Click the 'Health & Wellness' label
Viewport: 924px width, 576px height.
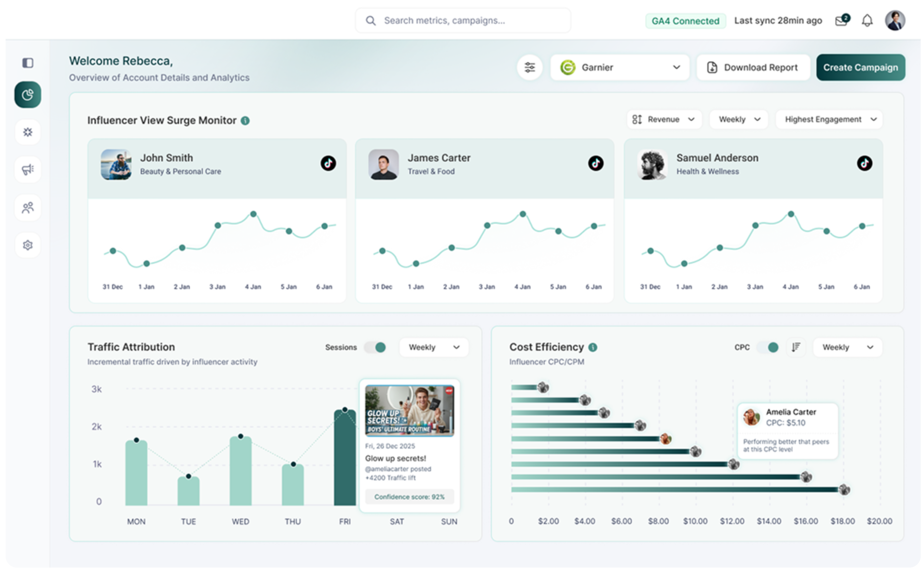708,171
